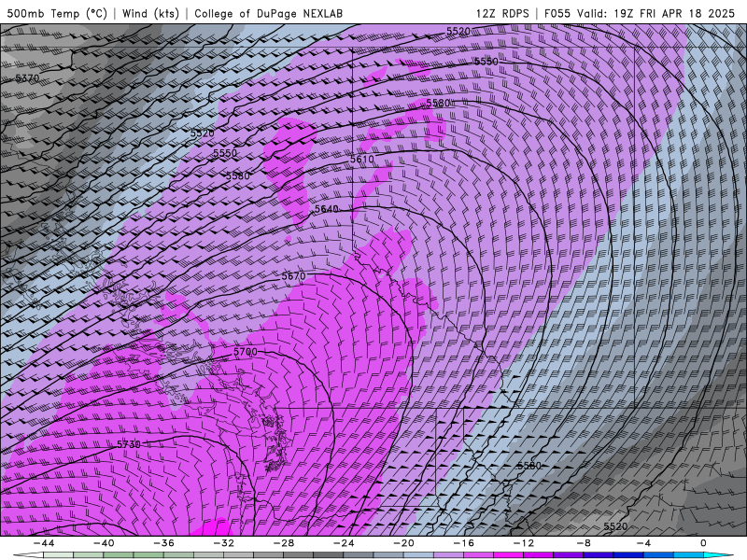Screen dimensions: 747x560
Task: Click the -28 colorbar scale label
Action: [284, 543]
